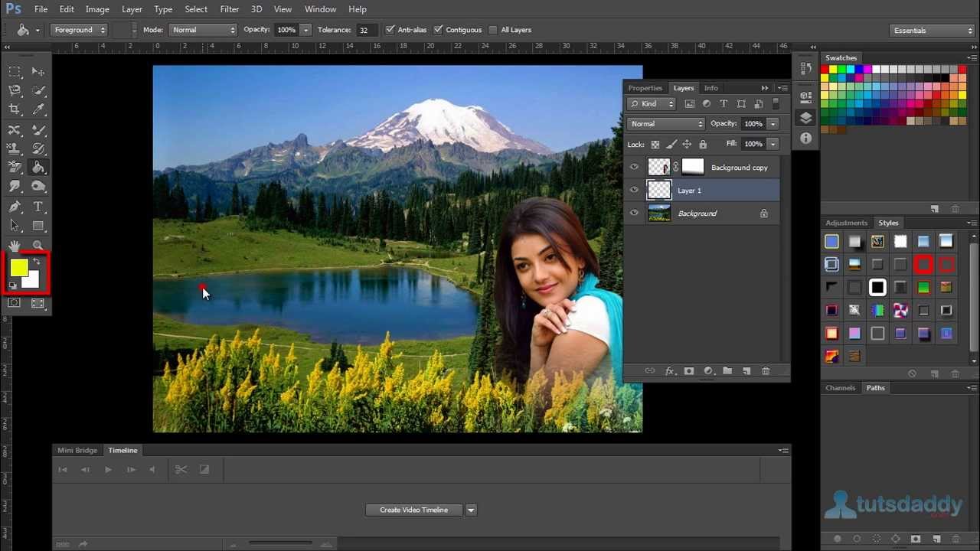Select the Horizontal Type tool
Screen dimensions: 980x551
tap(38, 207)
